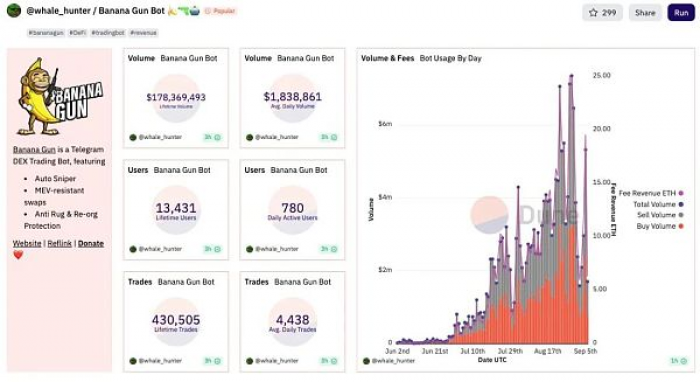Click the whale_hunter profile avatar in the header
The image size is (700, 382).
[x=14, y=11]
